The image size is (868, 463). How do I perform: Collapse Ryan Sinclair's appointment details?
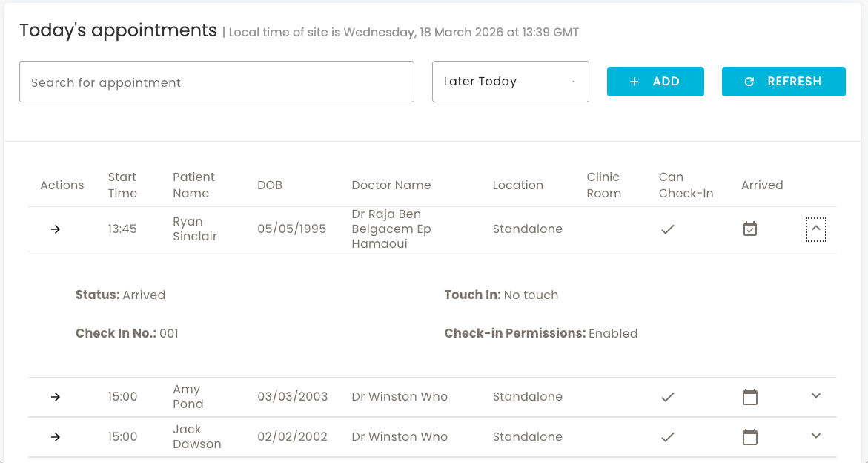pos(815,229)
